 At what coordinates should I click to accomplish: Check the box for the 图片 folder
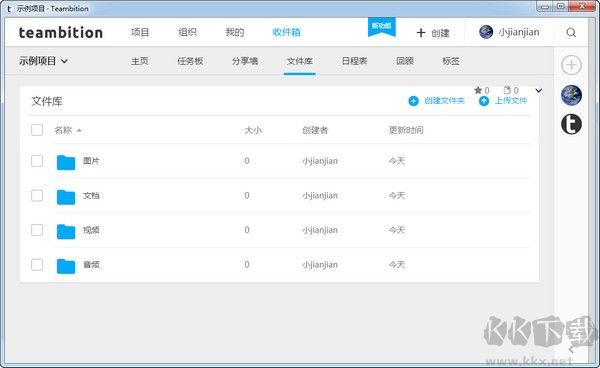pyautogui.click(x=37, y=161)
